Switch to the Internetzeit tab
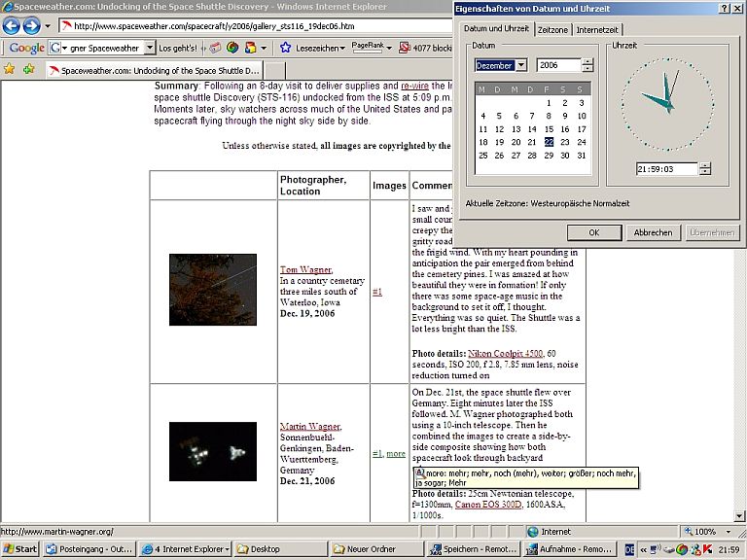The image size is (747, 560). [596, 30]
